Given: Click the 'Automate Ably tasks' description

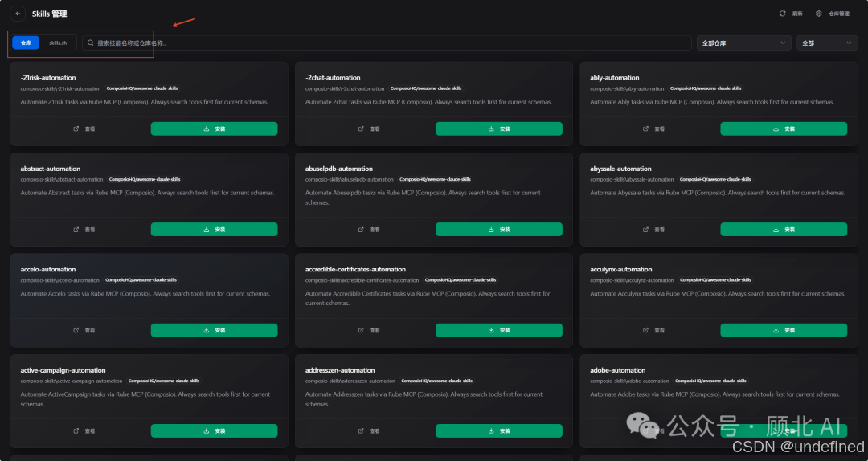Looking at the screenshot, I should point(712,102).
